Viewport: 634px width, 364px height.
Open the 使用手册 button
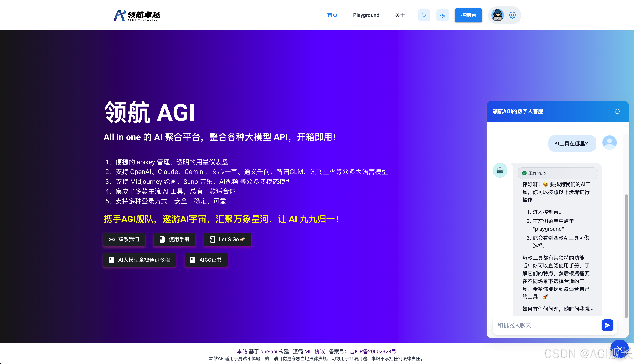174,240
